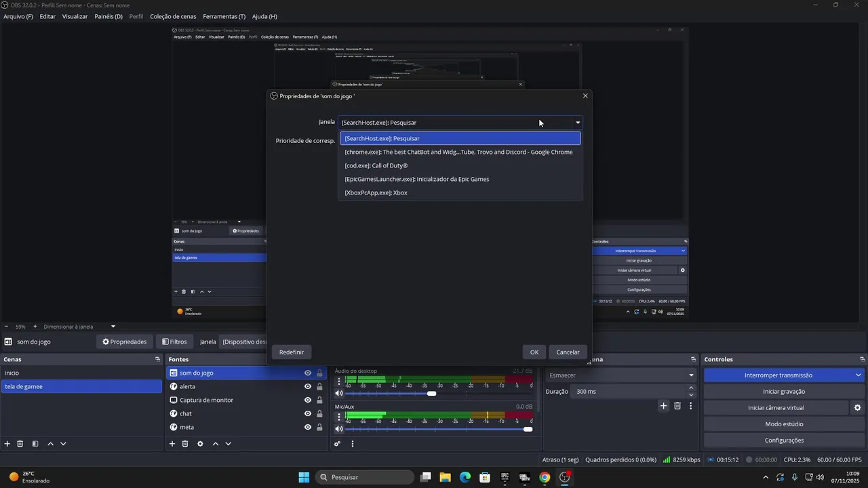Move source up arrow in Fontes
The width and height of the screenshot is (868, 488).
(216, 444)
